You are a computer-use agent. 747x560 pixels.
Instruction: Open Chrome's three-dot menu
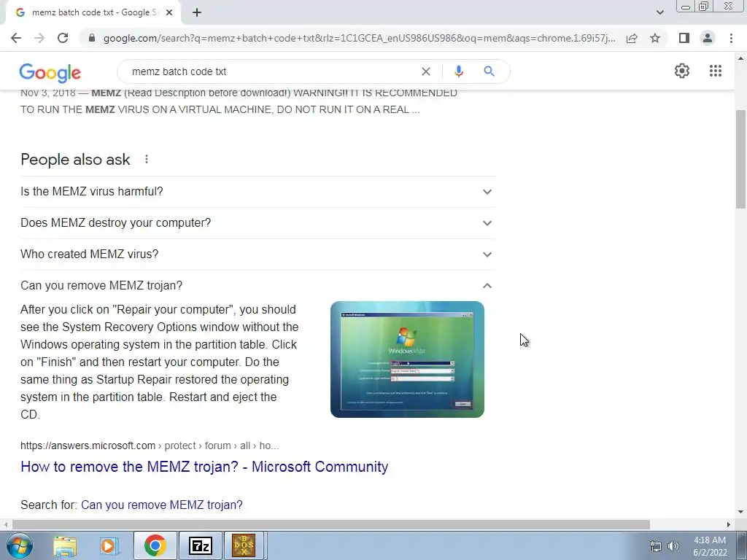731,38
